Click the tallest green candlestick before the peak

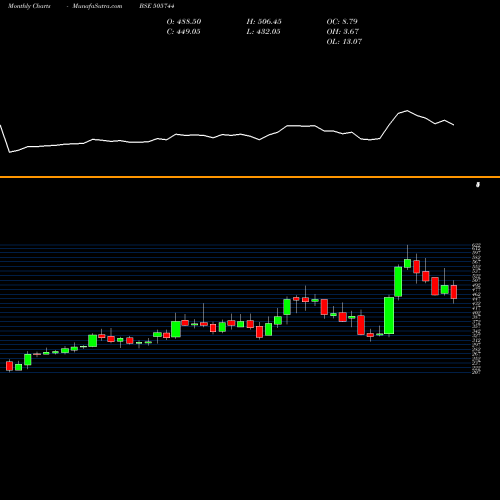tap(389, 315)
